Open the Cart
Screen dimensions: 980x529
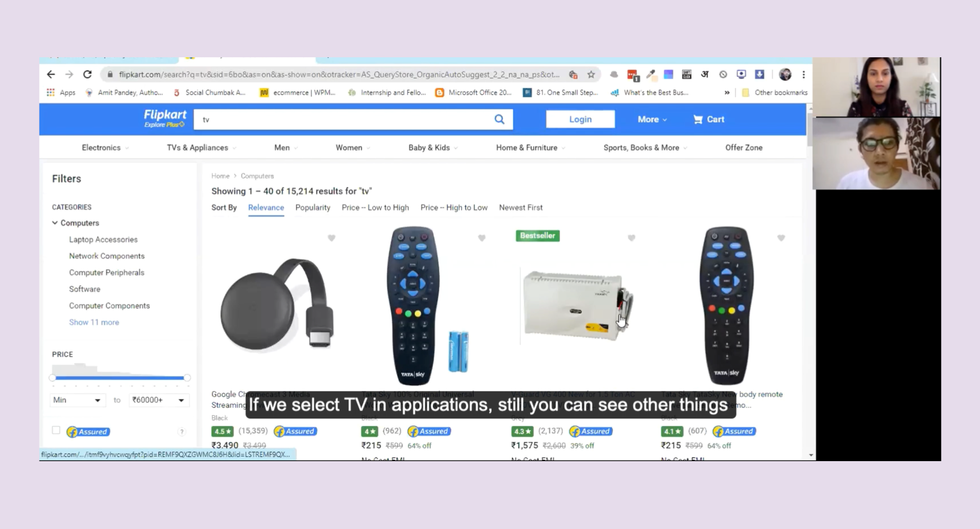coord(709,119)
